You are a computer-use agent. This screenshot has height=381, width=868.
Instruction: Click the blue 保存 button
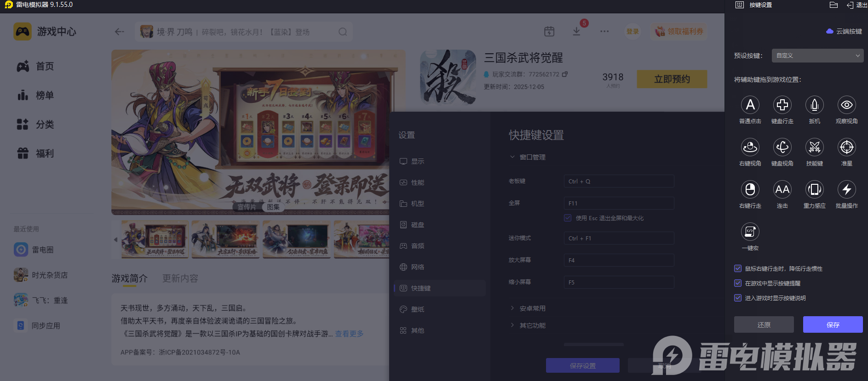coord(833,324)
